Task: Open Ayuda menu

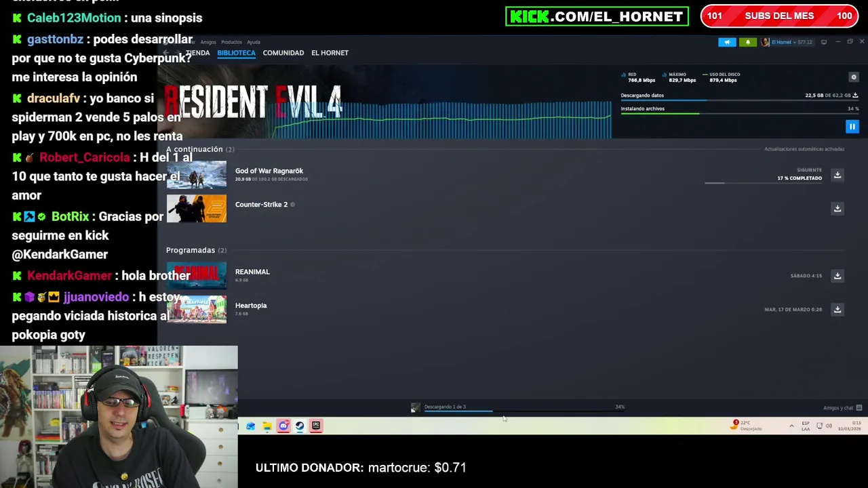Action: pos(254,42)
